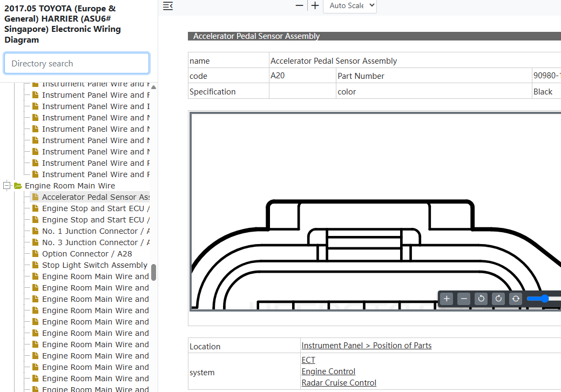The width and height of the screenshot is (561, 392).
Task: Click the gray Accelerator Pedal Sensor Assembly header
Action: [x=374, y=36]
